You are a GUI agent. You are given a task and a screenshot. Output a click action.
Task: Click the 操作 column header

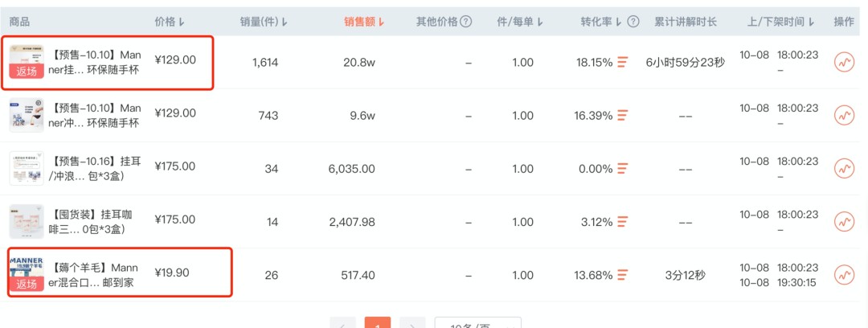(x=844, y=22)
